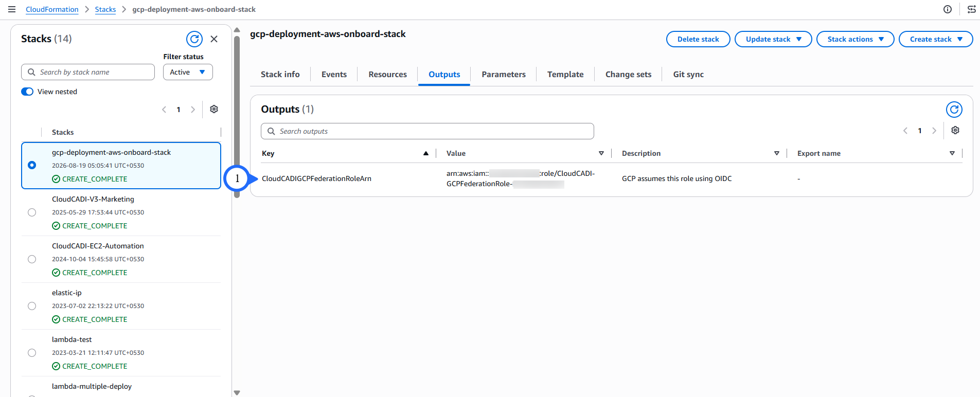Open the info panel icon
This screenshot has width=980, height=397.
(x=948, y=9)
